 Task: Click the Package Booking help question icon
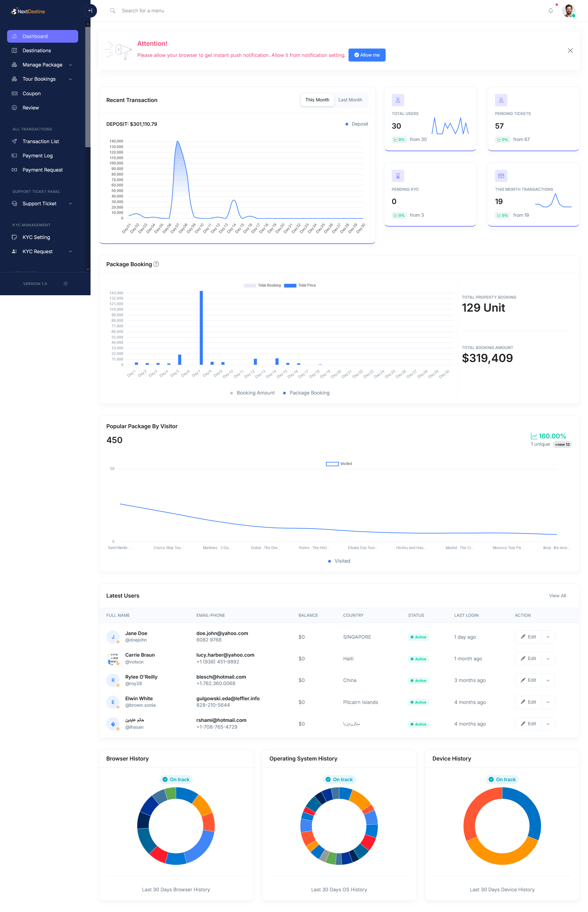tap(156, 264)
